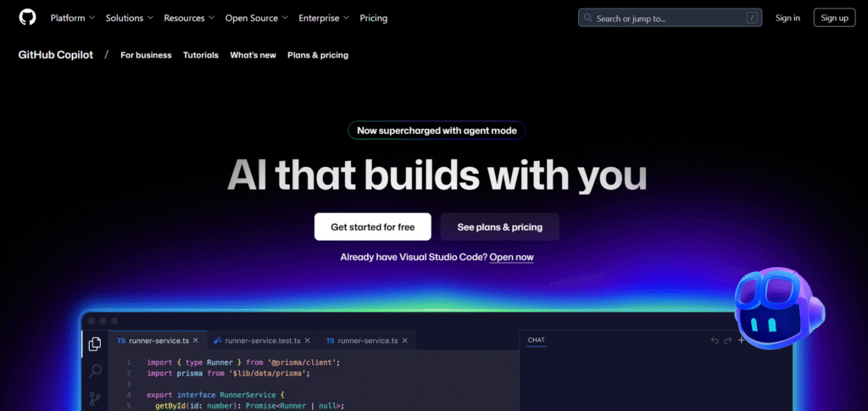Click the GitHub logo icon

pyautogui.click(x=27, y=17)
